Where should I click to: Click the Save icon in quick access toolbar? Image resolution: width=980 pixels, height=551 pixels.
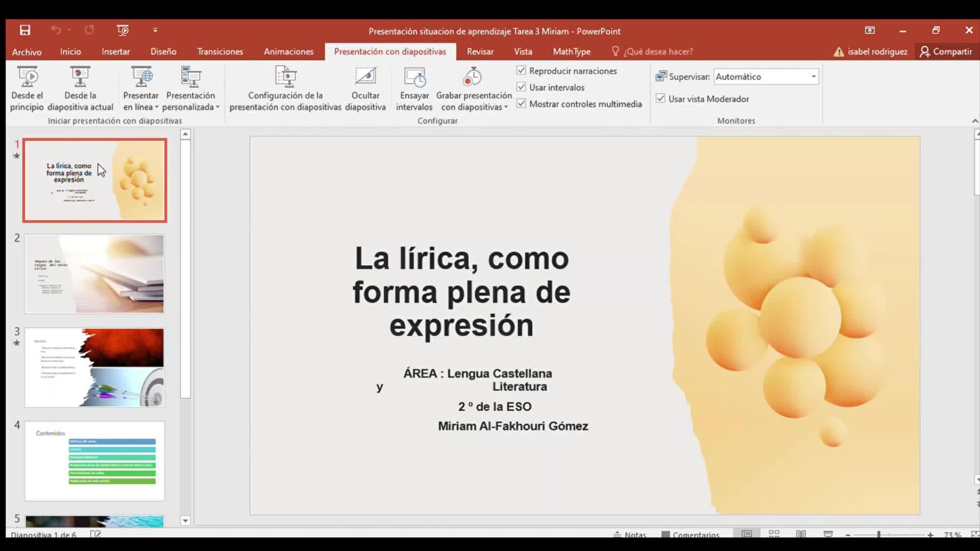click(x=25, y=31)
